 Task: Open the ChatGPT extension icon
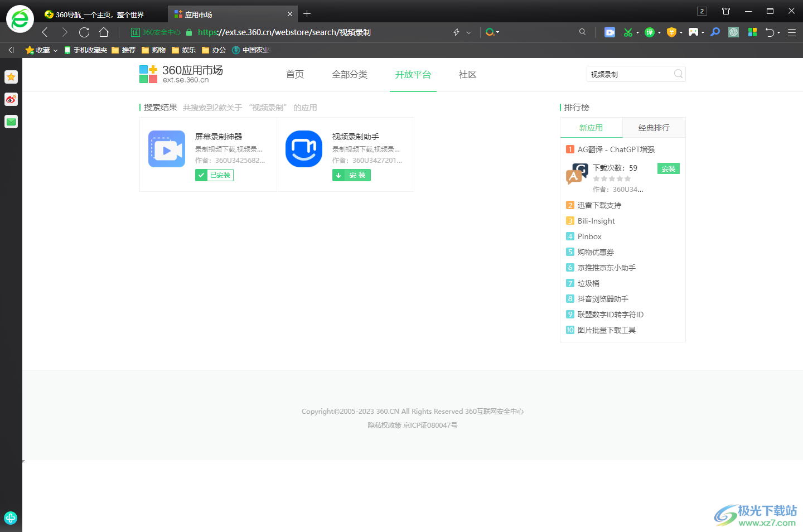733,32
